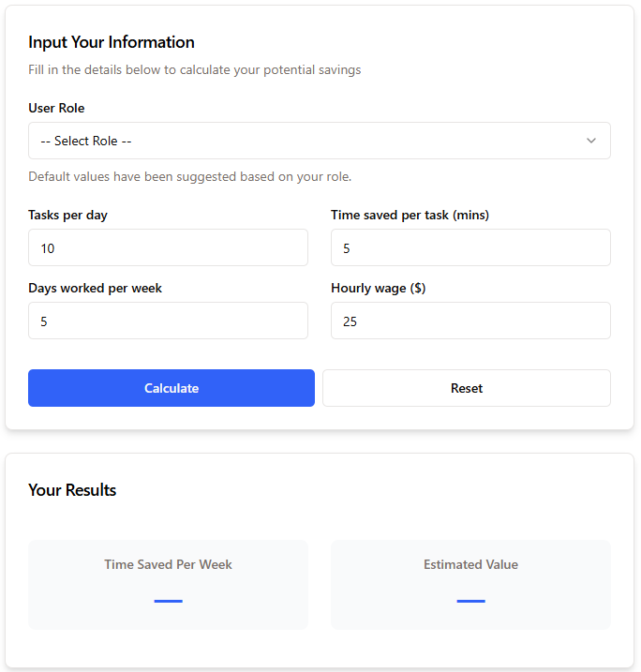641x672 pixels.
Task: Click the Hourly wage ($) label
Action: pyautogui.click(x=378, y=288)
